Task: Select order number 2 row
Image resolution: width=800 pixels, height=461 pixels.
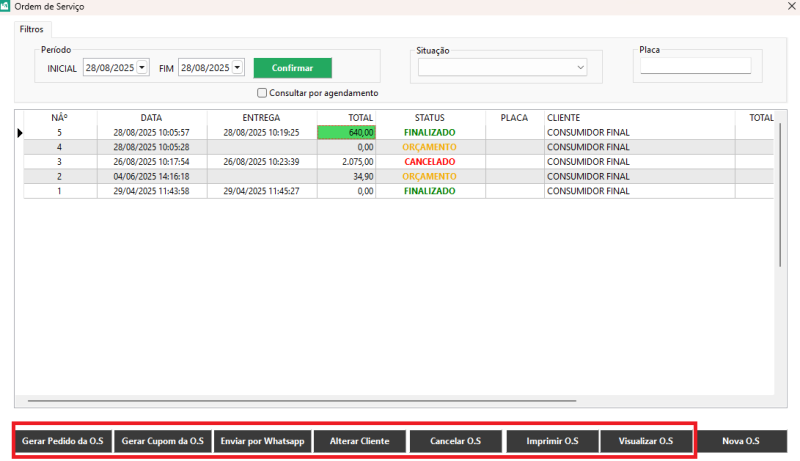Action: pyautogui.click(x=398, y=176)
